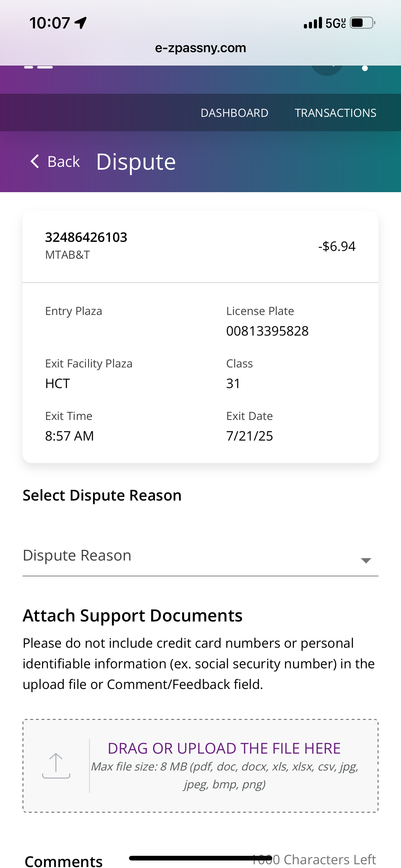
Task: Tap the Comments section label
Action: (x=64, y=861)
